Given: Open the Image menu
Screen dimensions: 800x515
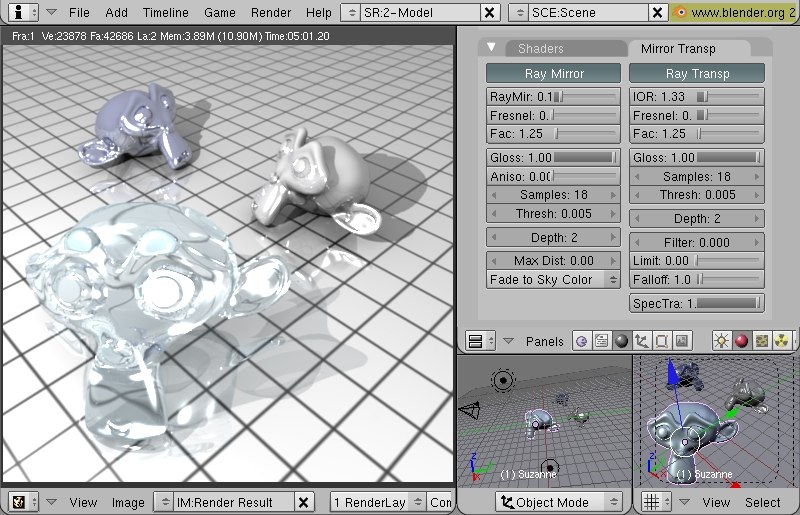Looking at the screenshot, I should (128, 502).
